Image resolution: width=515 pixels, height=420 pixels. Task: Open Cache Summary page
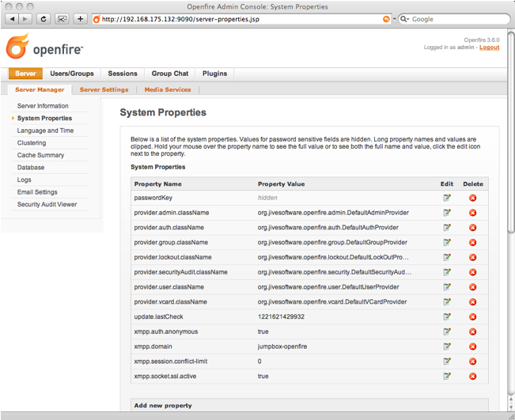point(40,155)
